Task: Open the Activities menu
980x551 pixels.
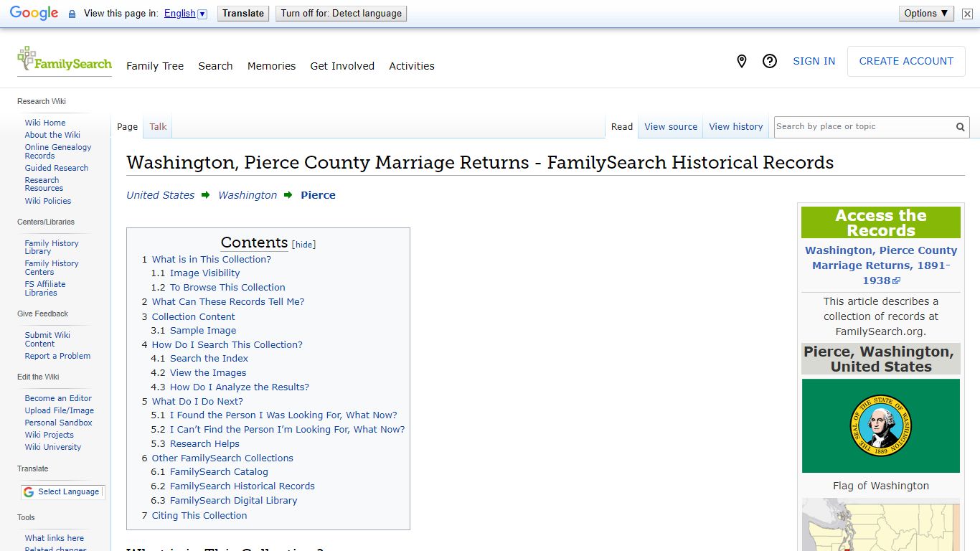Action: pyautogui.click(x=412, y=66)
